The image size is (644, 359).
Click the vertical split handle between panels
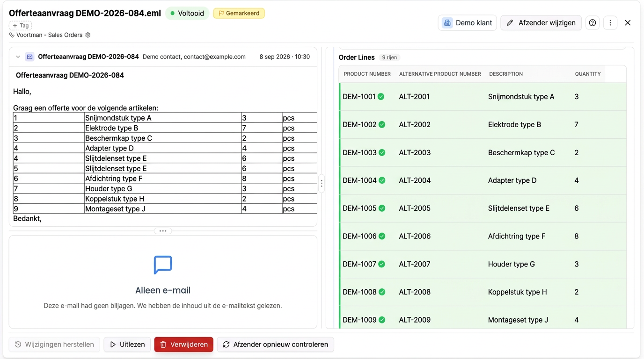[x=322, y=184]
